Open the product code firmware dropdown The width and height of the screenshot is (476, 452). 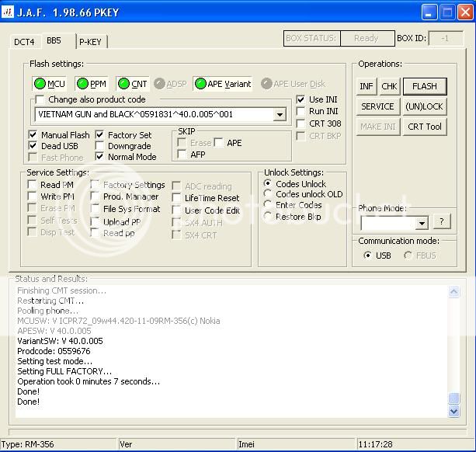(x=280, y=115)
